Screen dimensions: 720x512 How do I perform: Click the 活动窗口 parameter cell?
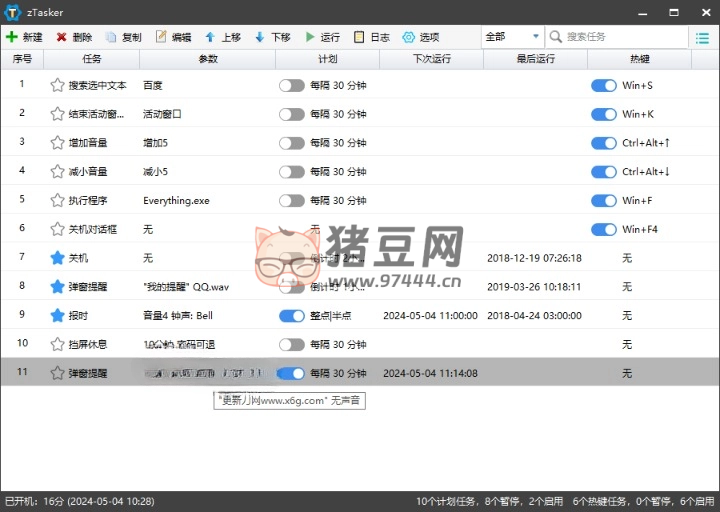[162, 114]
